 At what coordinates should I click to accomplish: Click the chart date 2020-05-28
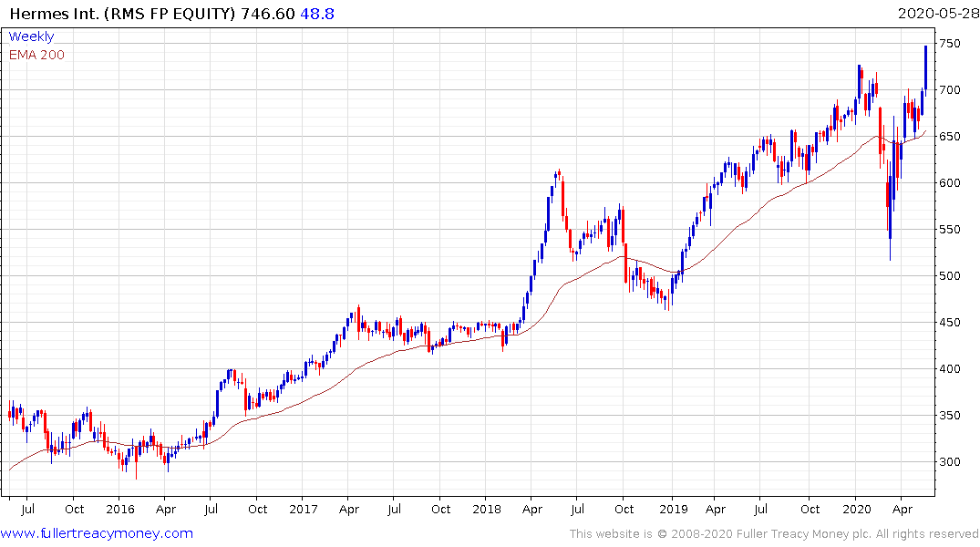pyautogui.click(x=938, y=14)
